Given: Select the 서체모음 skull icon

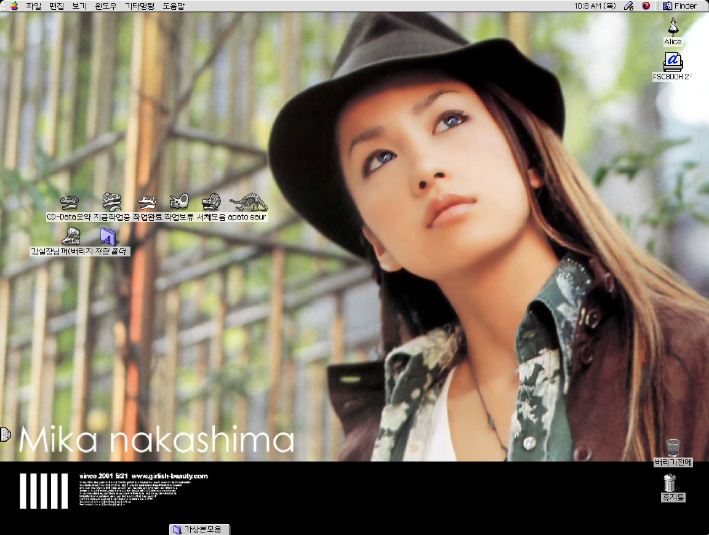Looking at the screenshot, I should 211,202.
